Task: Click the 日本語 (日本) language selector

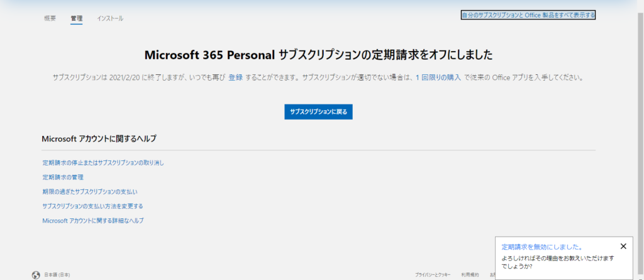Action: [x=57, y=275]
